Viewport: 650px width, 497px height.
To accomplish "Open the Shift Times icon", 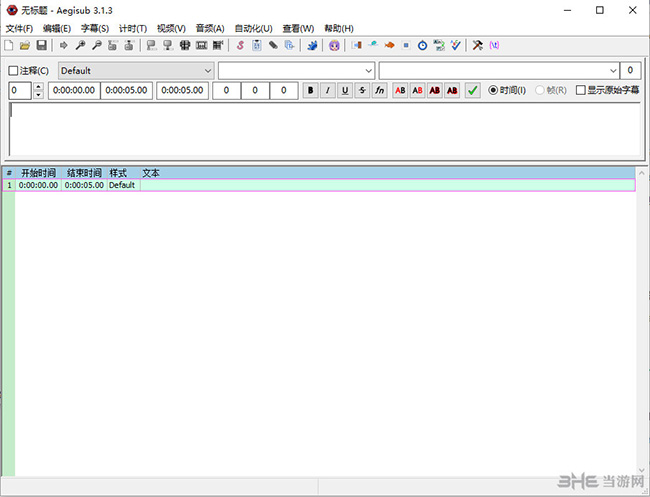I will [357, 45].
